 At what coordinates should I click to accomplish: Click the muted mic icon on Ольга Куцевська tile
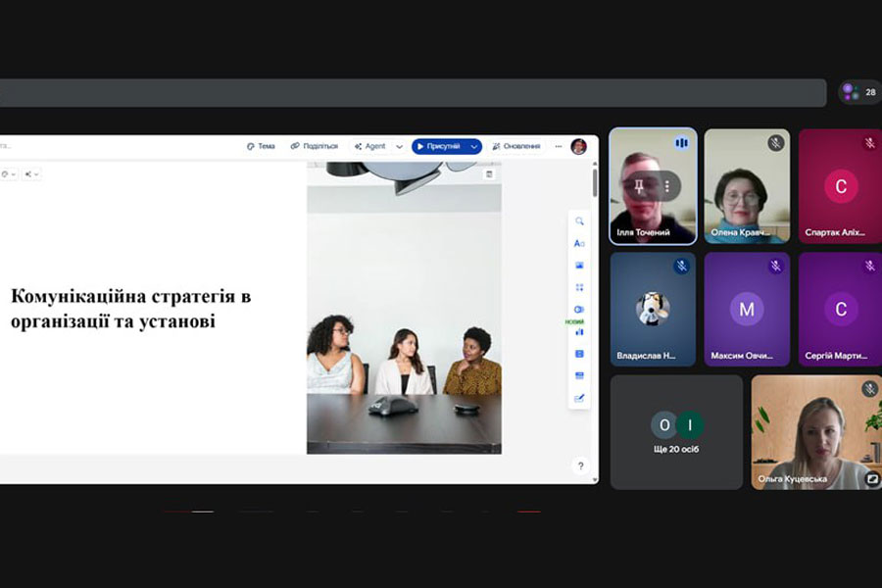(869, 389)
